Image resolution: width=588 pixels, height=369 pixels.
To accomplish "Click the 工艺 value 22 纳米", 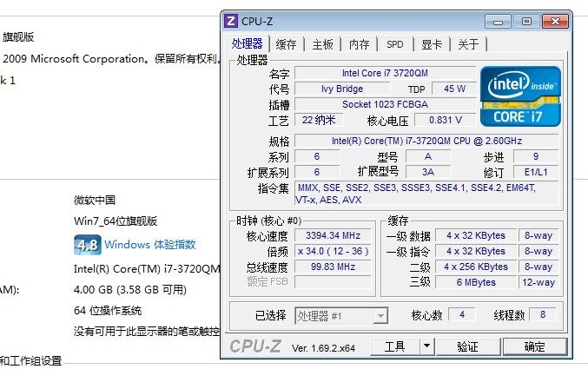I will 319,120.
